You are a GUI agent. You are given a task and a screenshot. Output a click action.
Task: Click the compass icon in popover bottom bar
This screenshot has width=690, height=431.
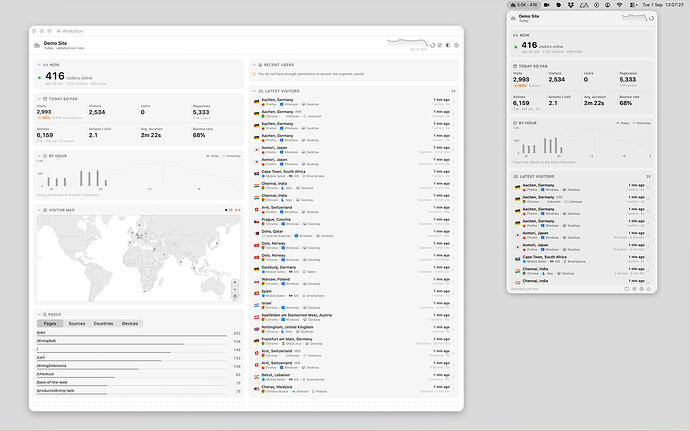pyautogui.click(x=634, y=289)
